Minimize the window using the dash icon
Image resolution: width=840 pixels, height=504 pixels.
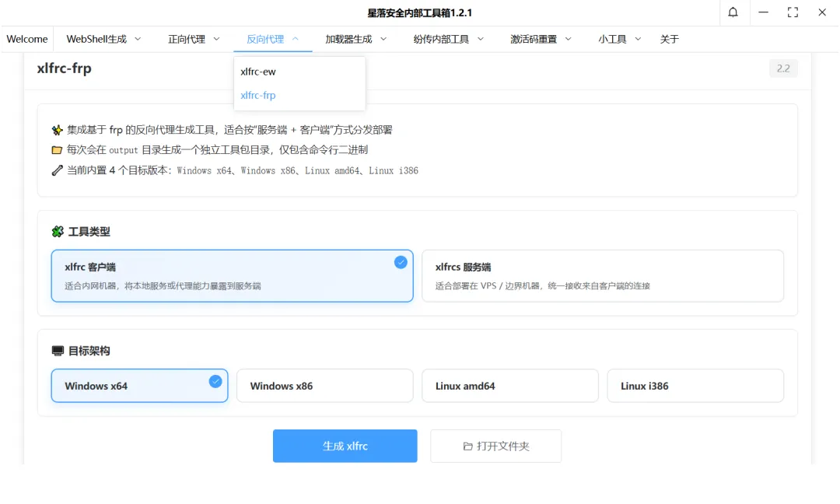tap(764, 12)
